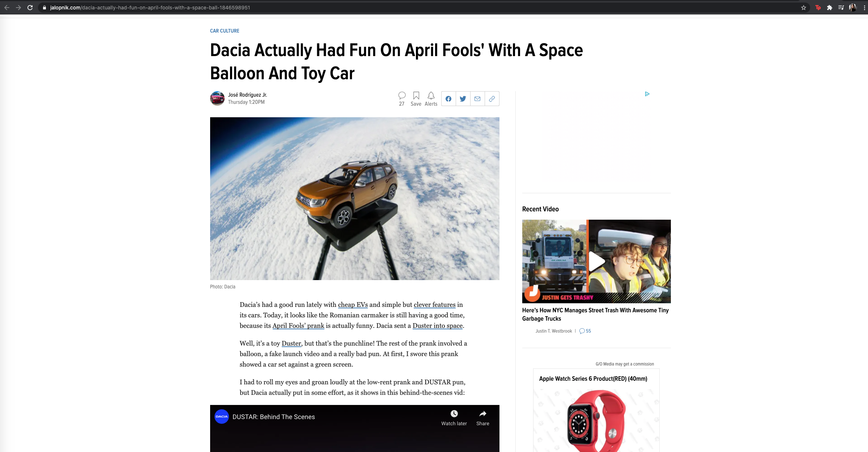Open the Dacia Duster hero image
The height and width of the screenshot is (452, 868).
pos(354,198)
